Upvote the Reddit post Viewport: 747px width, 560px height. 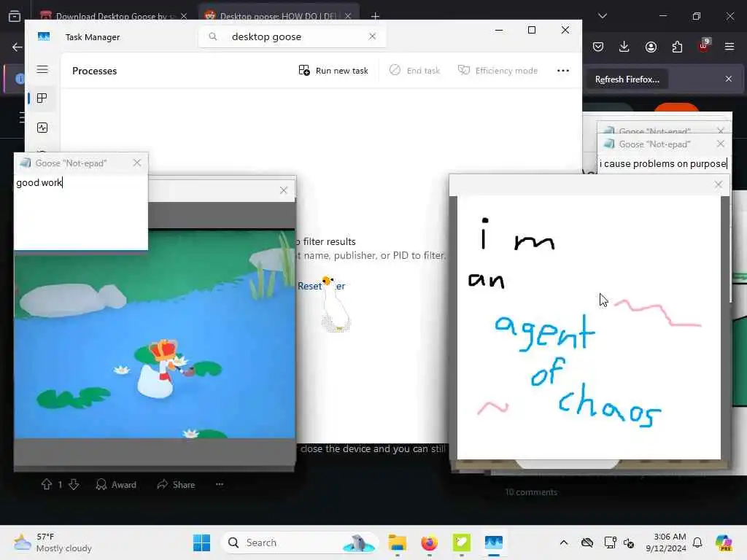coord(46,484)
